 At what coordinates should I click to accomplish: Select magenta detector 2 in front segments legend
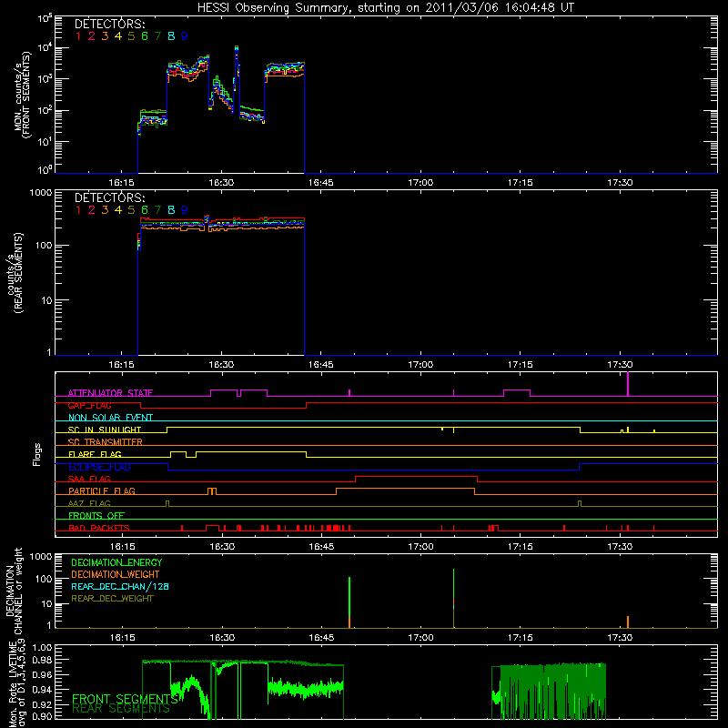92,36
